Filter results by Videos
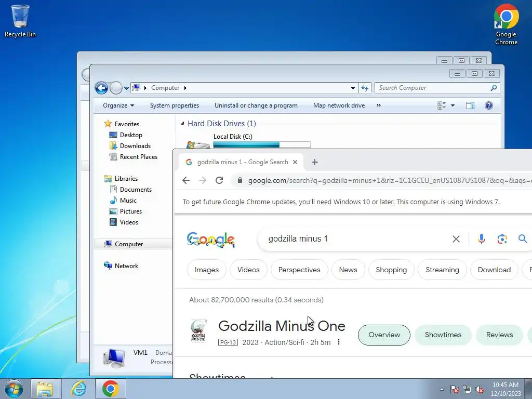 pyautogui.click(x=248, y=270)
